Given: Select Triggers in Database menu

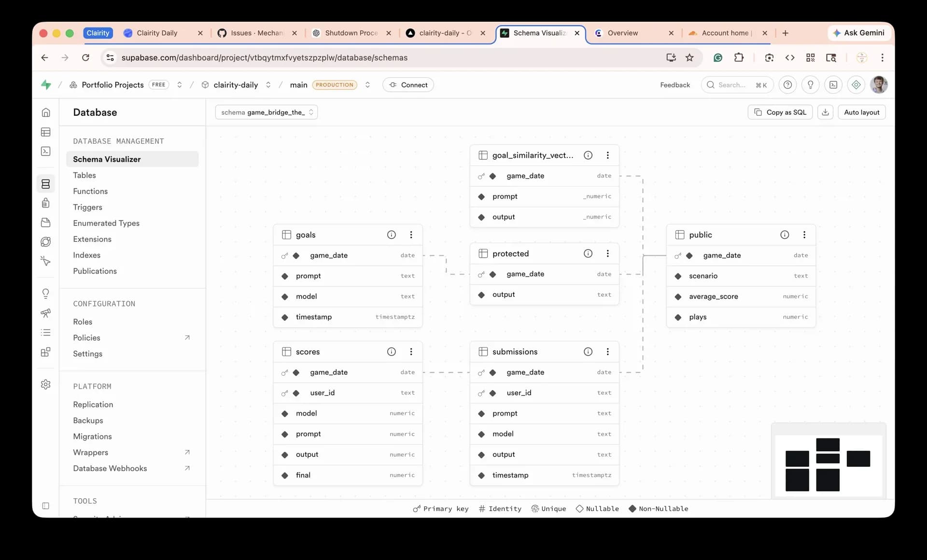Looking at the screenshot, I should [x=87, y=207].
